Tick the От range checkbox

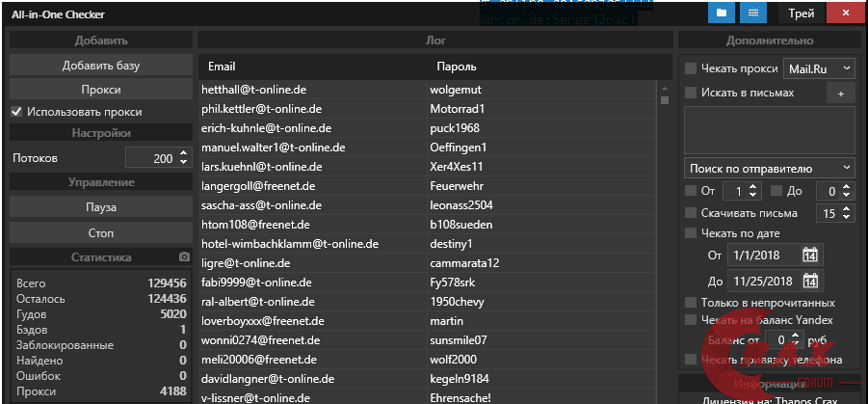tap(691, 191)
